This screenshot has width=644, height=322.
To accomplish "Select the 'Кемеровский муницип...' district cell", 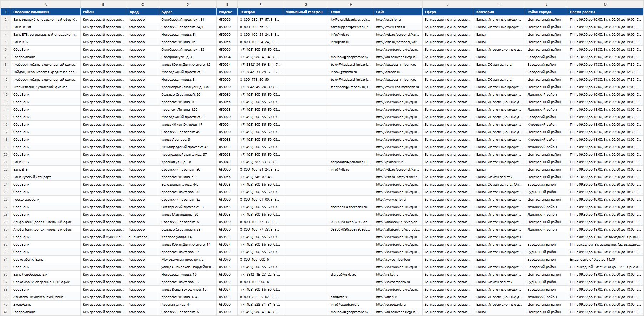I will (103, 237).
